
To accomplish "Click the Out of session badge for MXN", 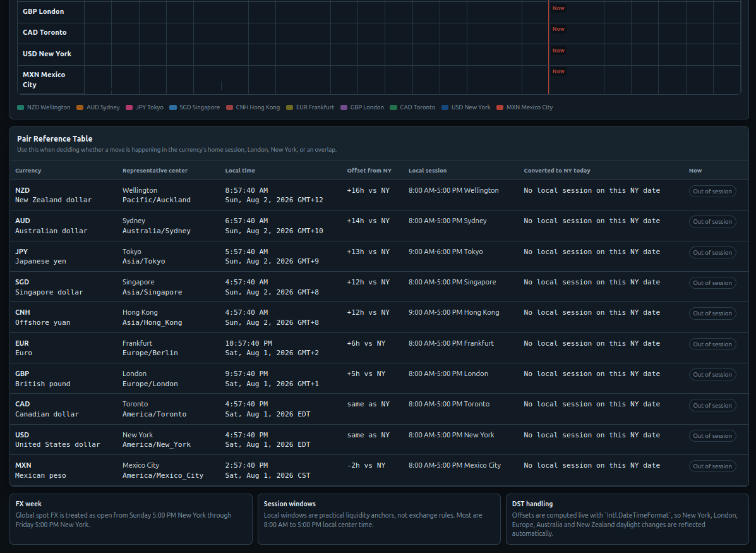I will (x=712, y=466).
